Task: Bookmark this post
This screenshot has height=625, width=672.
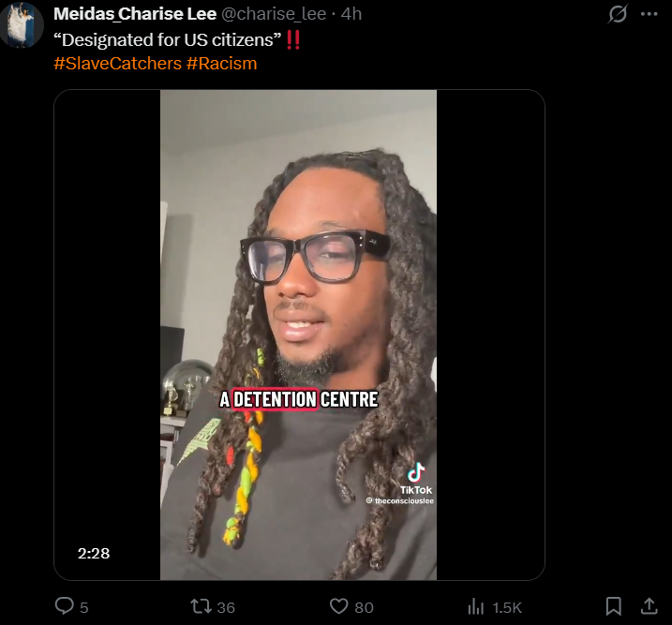Action: 614,606
